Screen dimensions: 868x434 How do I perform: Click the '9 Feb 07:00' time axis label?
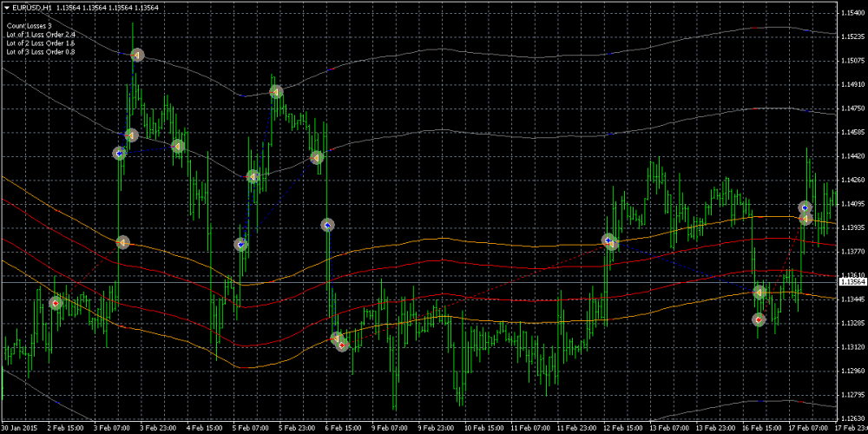tap(391, 429)
